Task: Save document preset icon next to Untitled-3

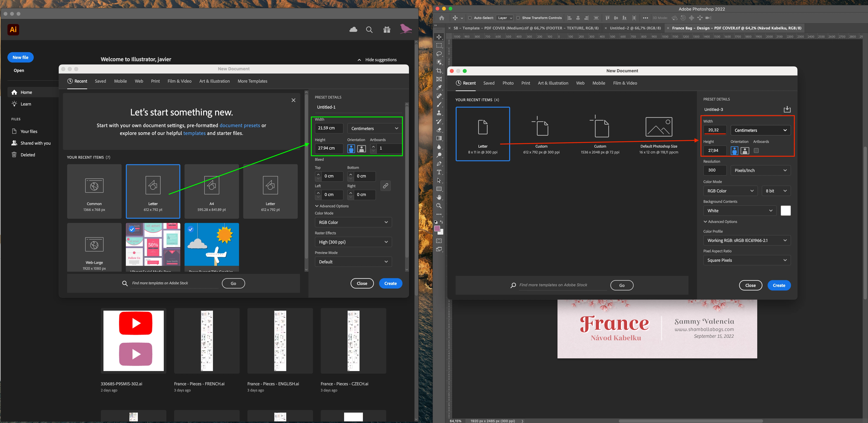Action: click(x=787, y=109)
